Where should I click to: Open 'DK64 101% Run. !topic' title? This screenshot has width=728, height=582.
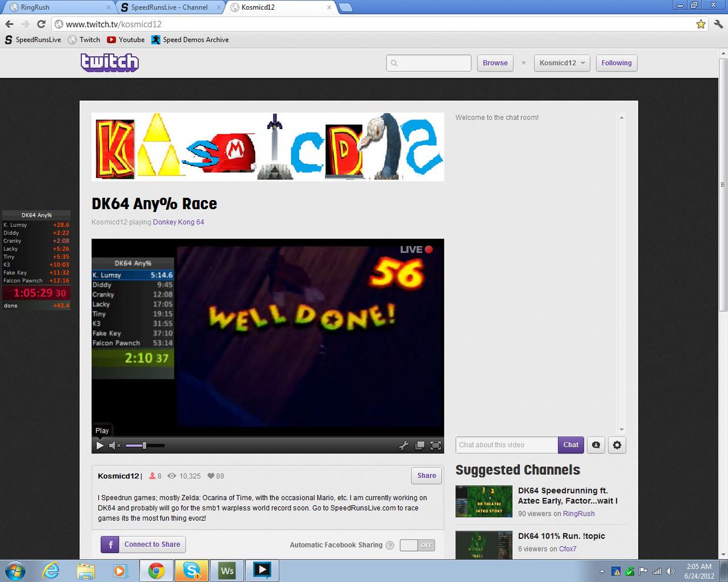click(561, 536)
